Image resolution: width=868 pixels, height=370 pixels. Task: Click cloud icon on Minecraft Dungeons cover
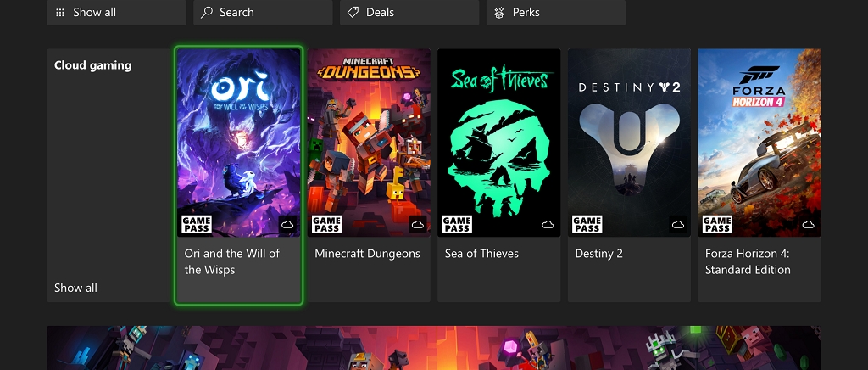tap(417, 224)
